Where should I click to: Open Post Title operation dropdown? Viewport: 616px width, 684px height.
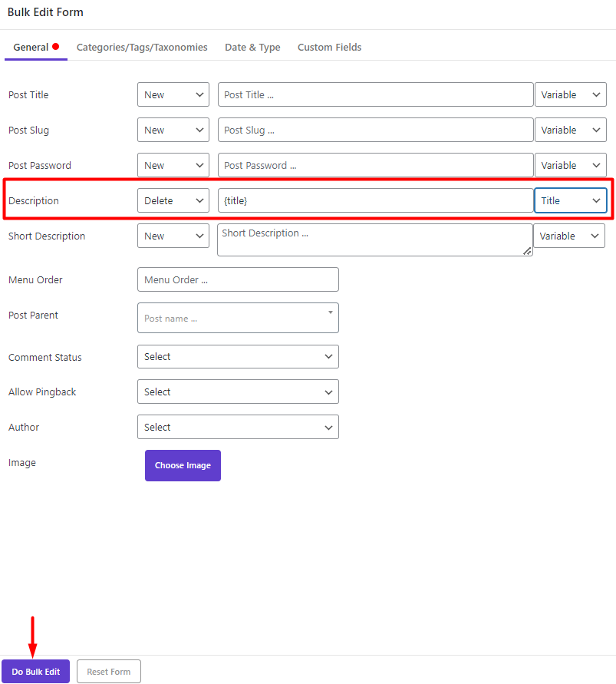pos(173,94)
